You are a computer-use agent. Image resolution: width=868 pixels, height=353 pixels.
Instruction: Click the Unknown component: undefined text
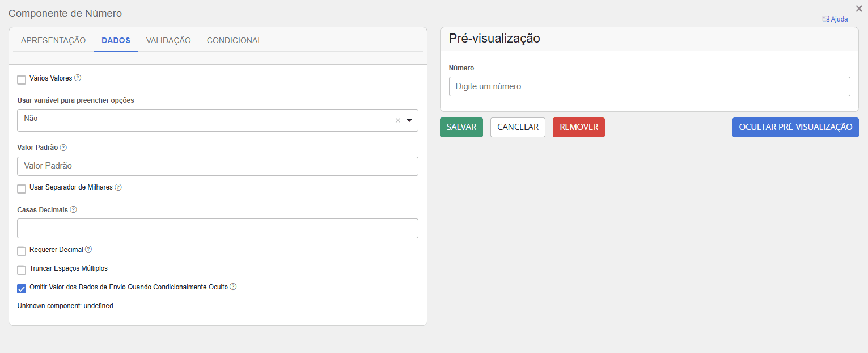[65, 305]
